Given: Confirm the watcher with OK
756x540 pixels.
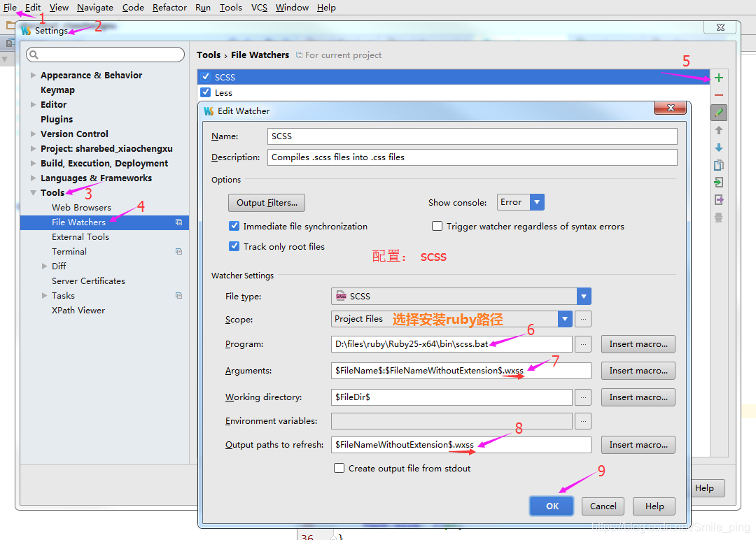Looking at the screenshot, I should (x=552, y=506).
